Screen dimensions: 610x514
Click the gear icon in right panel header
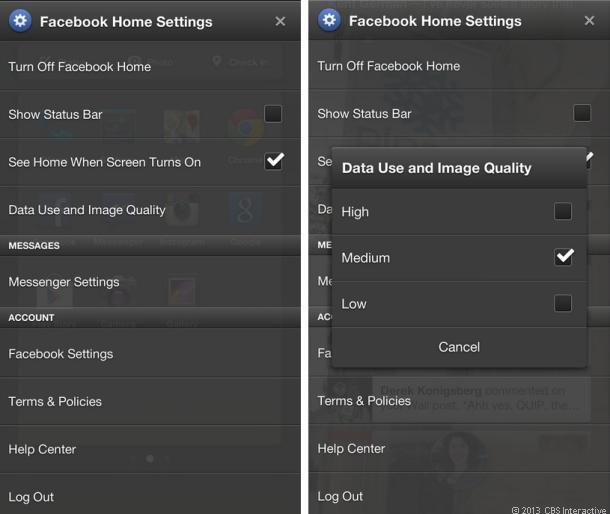pos(329,20)
